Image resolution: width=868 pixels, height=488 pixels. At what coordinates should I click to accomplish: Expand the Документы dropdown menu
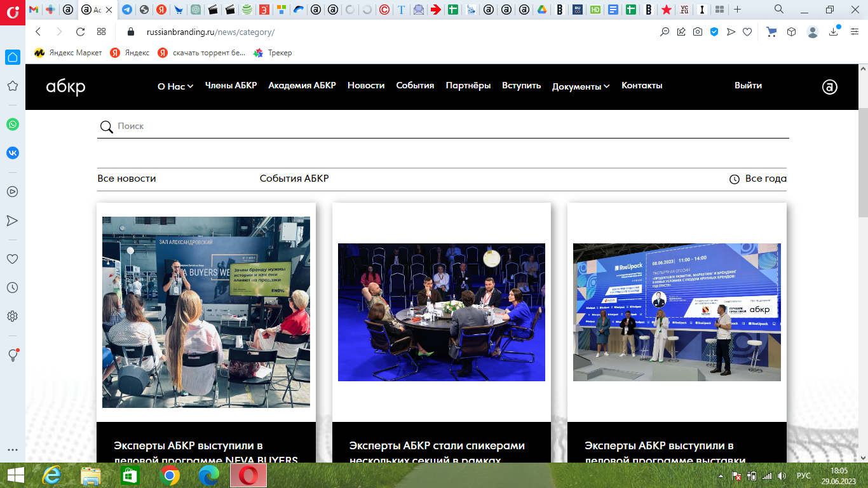pyautogui.click(x=581, y=86)
